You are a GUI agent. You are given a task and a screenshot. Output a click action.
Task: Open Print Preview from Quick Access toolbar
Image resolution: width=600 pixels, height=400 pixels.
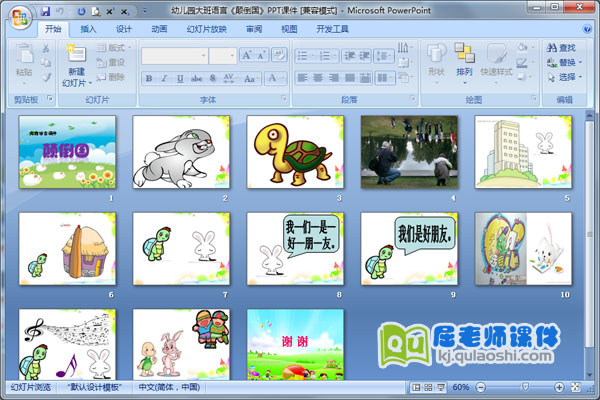point(96,12)
